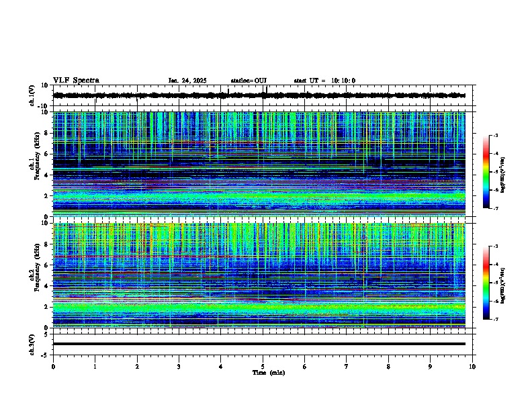Click the ch.2 "Frequency (kHz)" axis label
532x411 pixels.
click(x=37, y=267)
